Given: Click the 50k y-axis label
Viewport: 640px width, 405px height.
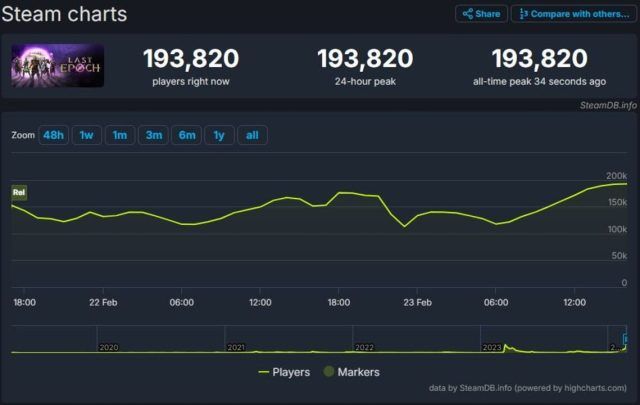Looking at the screenshot, I should tap(619, 256).
